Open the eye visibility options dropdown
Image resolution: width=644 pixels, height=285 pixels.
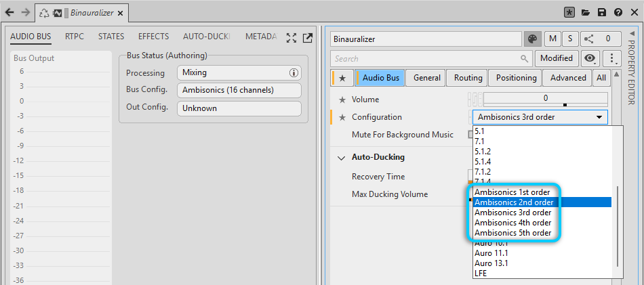coord(591,58)
